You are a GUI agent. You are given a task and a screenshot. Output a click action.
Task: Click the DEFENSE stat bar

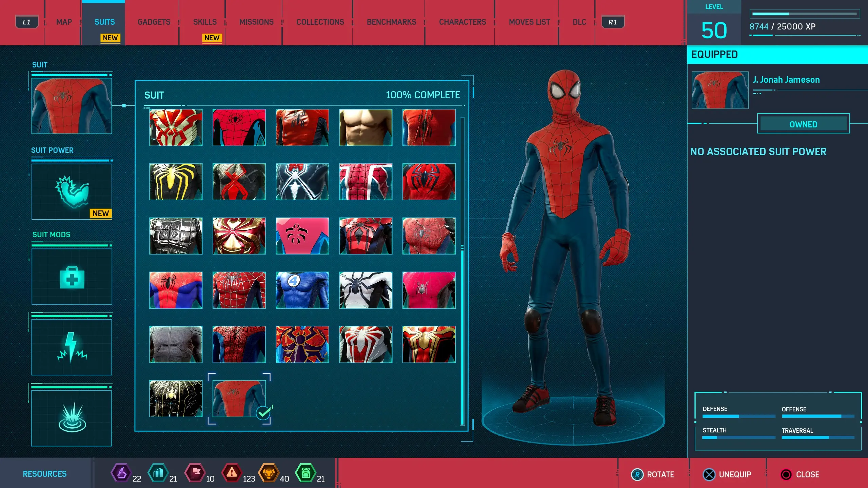pos(738,416)
